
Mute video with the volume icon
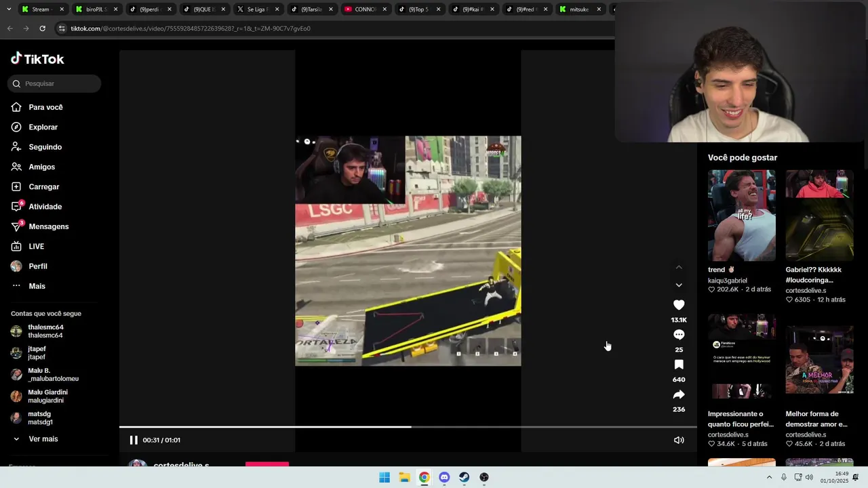tap(679, 440)
